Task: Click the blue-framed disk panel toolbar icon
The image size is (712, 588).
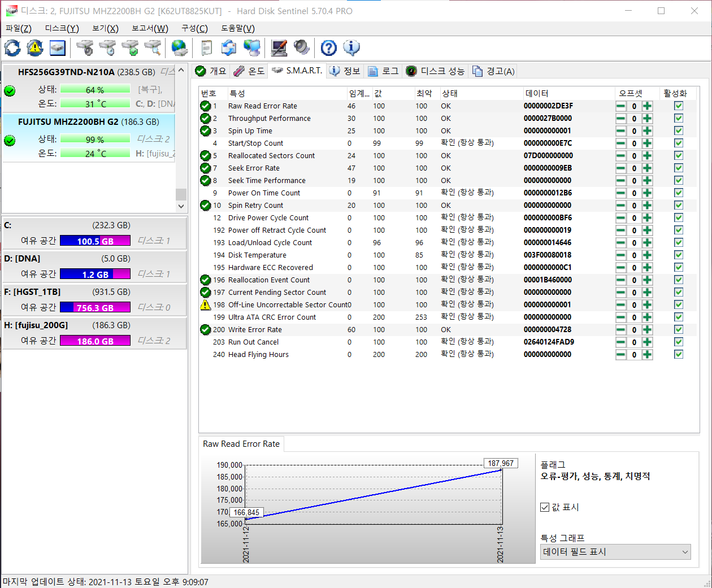Action: 58,48
